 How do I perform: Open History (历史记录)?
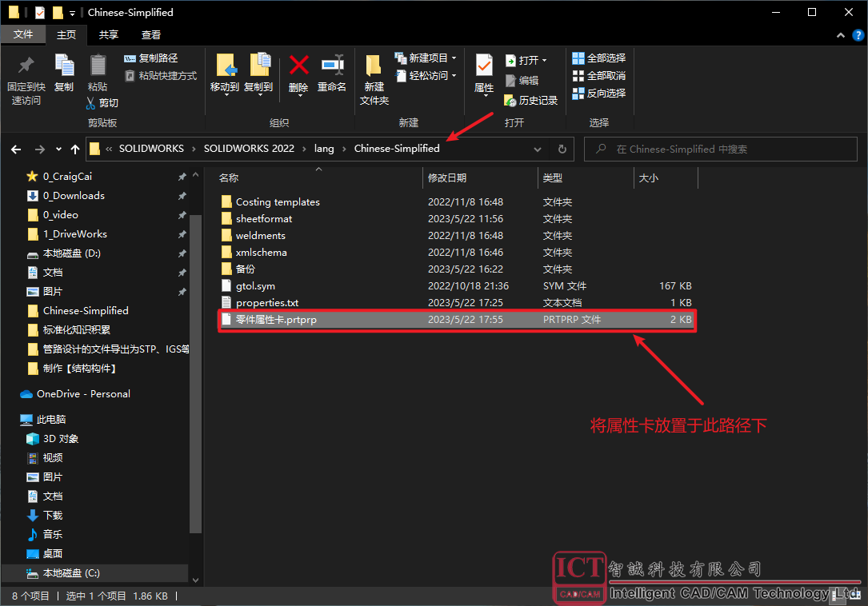point(531,100)
